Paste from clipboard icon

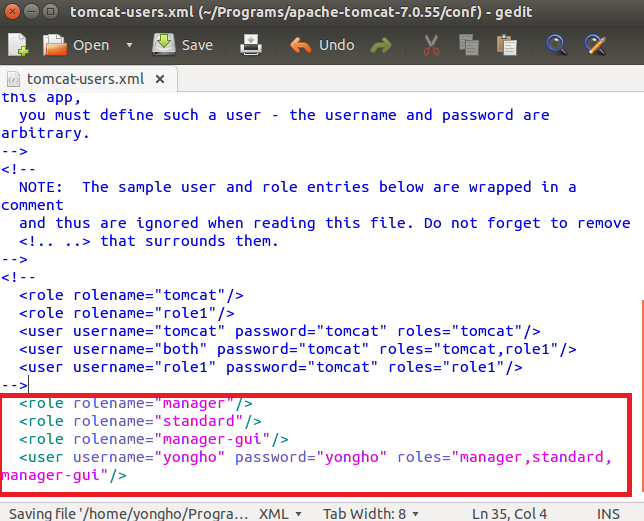point(506,45)
